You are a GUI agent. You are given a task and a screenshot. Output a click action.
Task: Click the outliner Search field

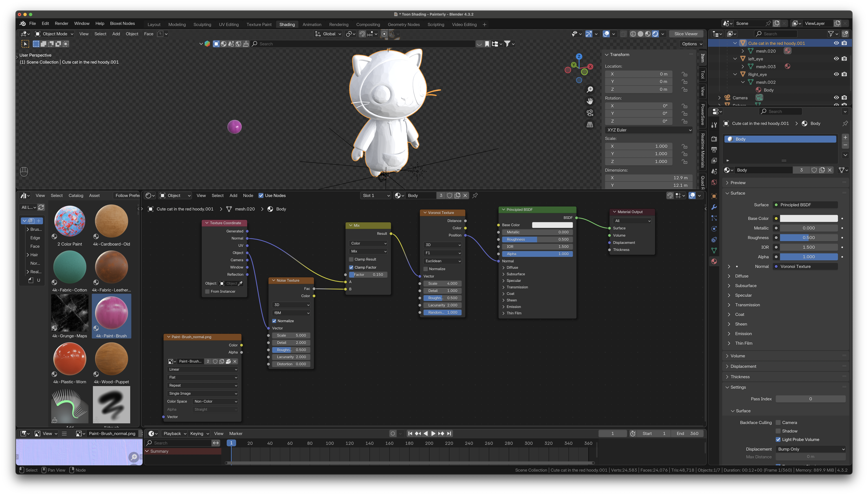(x=776, y=34)
